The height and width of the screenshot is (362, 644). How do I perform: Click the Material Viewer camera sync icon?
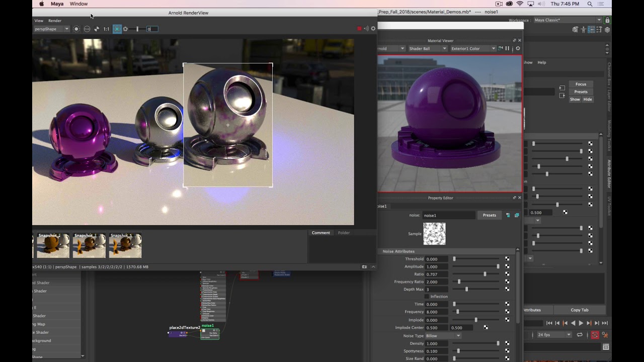pos(500,48)
